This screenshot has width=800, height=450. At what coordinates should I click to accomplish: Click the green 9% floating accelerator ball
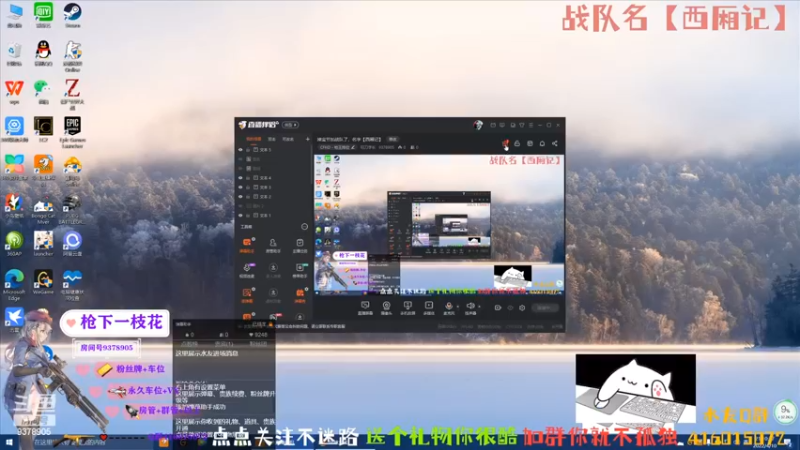pyautogui.click(x=785, y=411)
